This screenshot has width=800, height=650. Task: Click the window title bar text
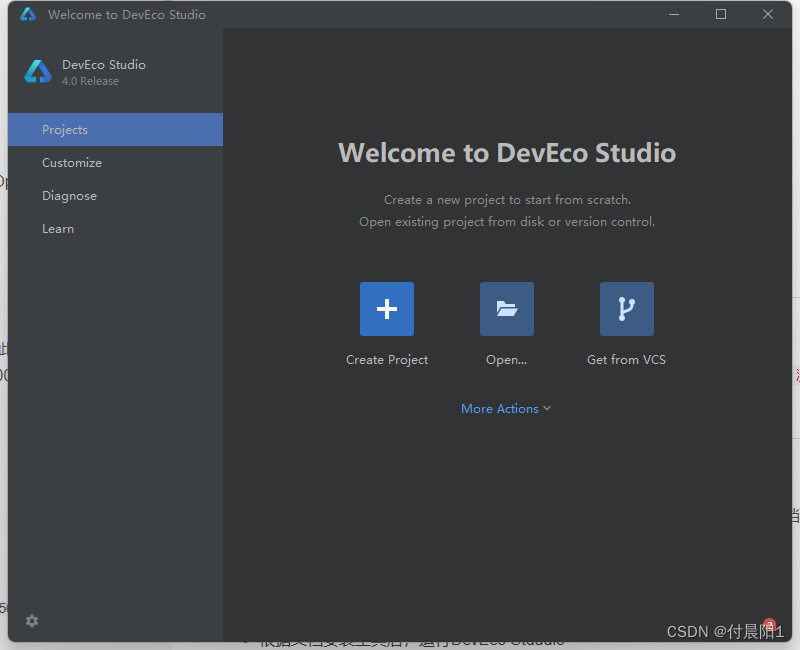(x=127, y=15)
